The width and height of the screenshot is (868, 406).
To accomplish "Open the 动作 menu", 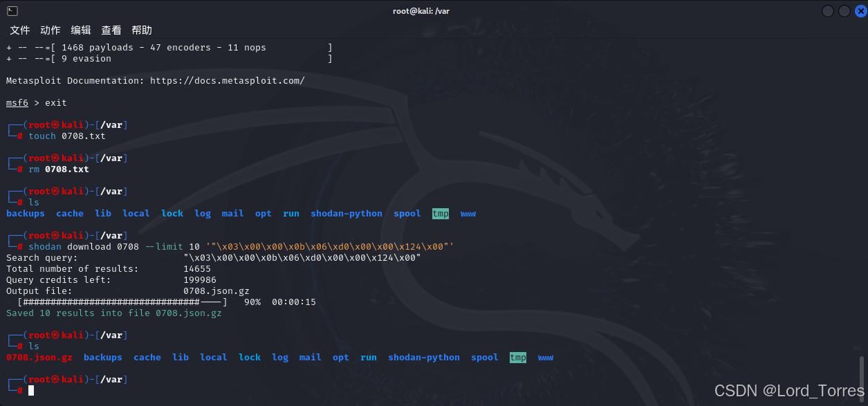I will click(49, 30).
